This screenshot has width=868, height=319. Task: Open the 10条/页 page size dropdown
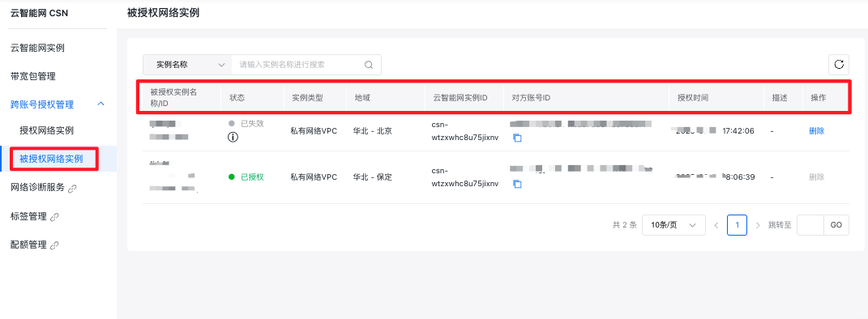point(673,225)
